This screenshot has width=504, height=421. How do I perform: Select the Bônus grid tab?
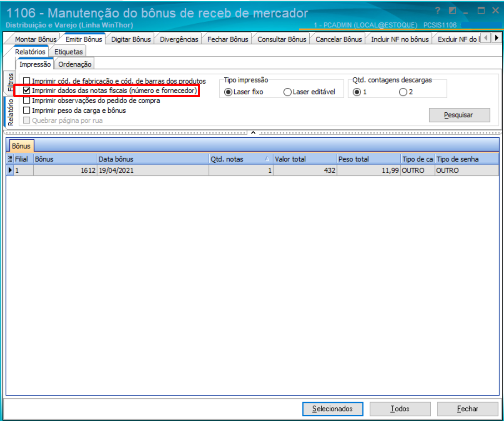pos(21,146)
